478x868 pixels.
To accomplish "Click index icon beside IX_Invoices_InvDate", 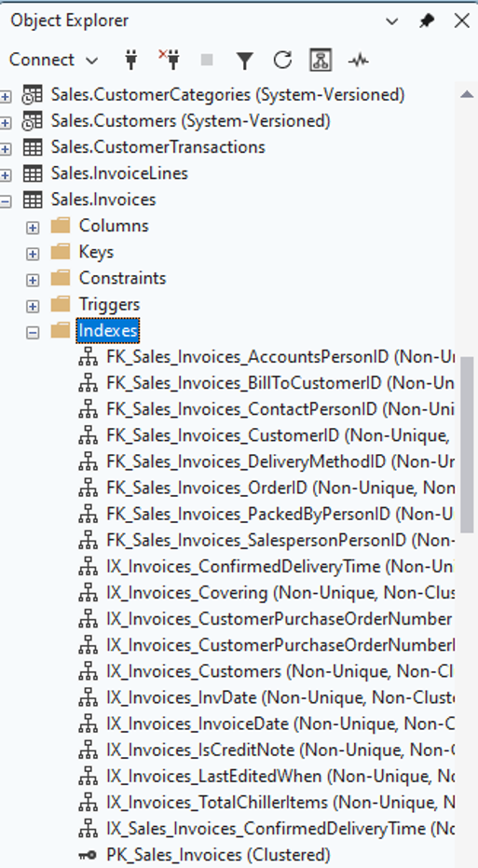I will click(x=88, y=698).
